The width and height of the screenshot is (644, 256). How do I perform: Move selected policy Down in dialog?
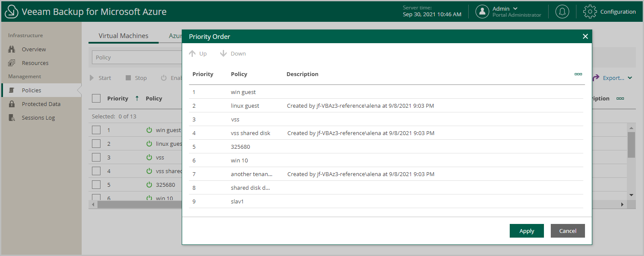(233, 53)
